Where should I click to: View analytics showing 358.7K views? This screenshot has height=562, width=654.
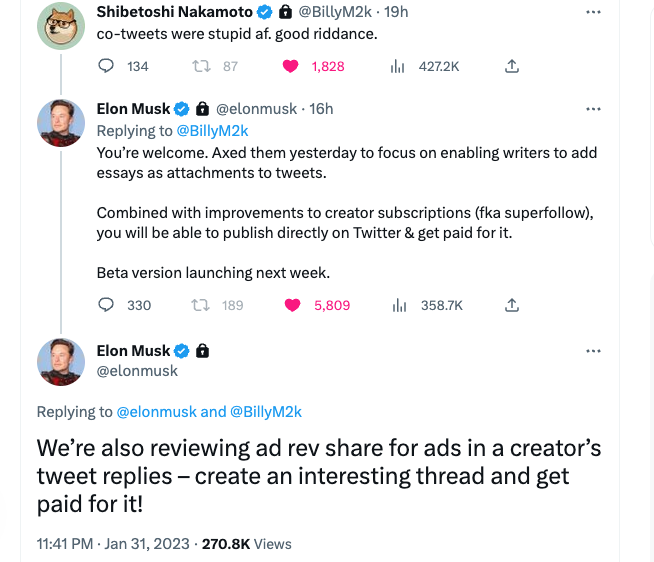coord(397,305)
